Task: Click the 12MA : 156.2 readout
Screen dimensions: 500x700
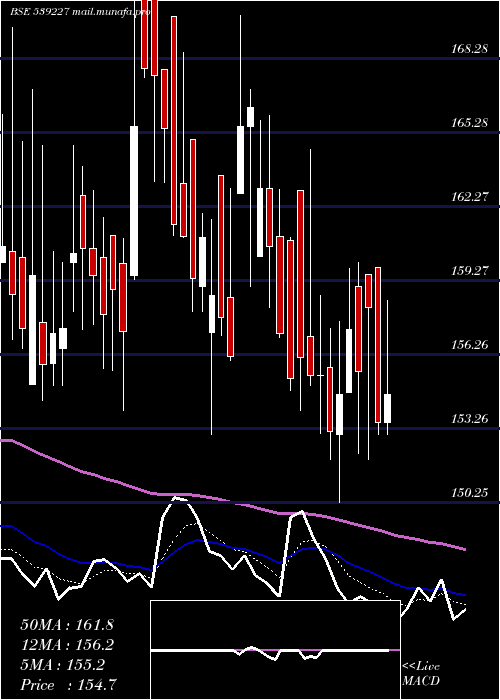Action: click(x=67, y=645)
